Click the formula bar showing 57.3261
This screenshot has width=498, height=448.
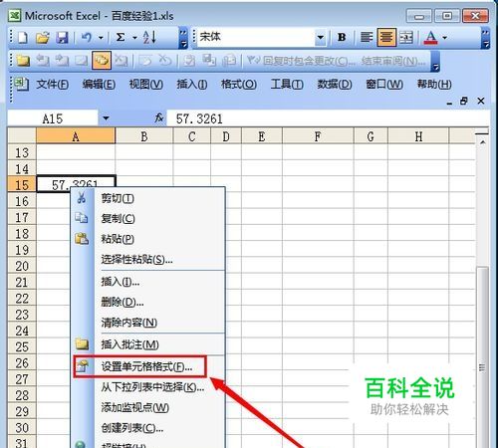[327, 118]
